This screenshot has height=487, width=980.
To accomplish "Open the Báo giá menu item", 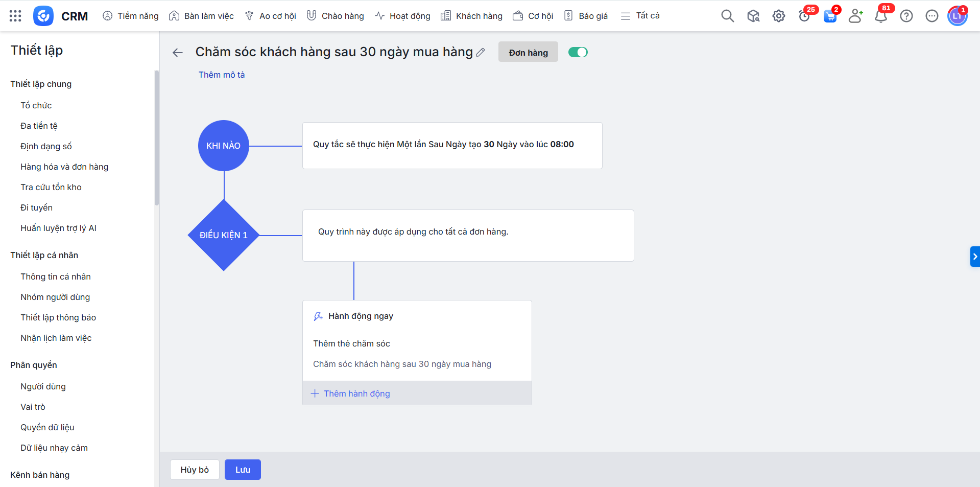I will click(x=586, y=16).
